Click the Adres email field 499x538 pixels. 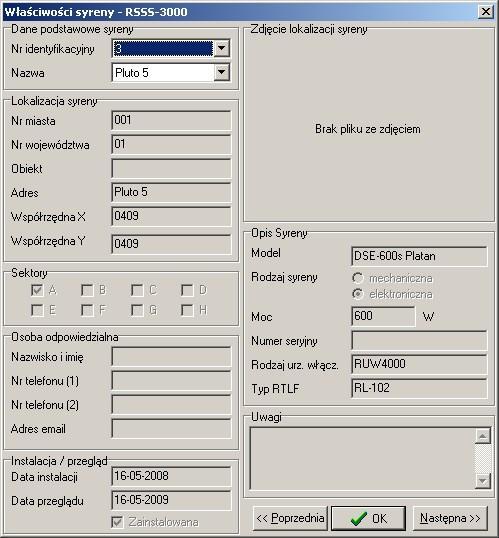point(171,429)
